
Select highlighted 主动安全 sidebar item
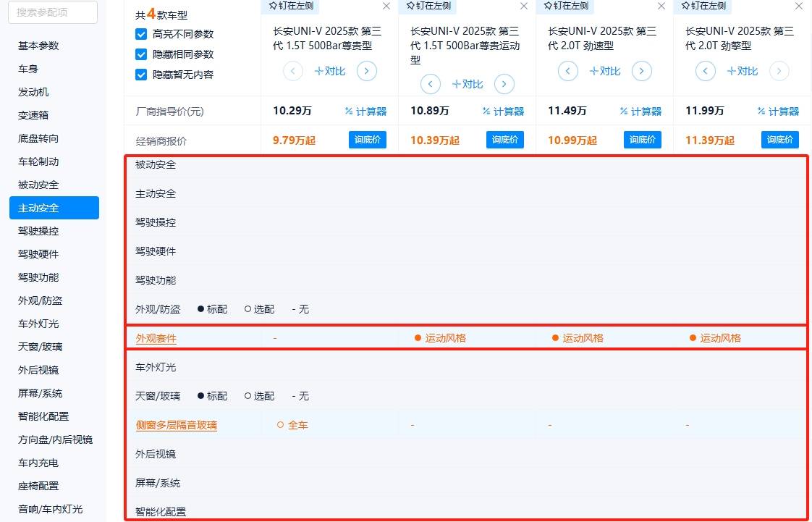pos(54,208)
